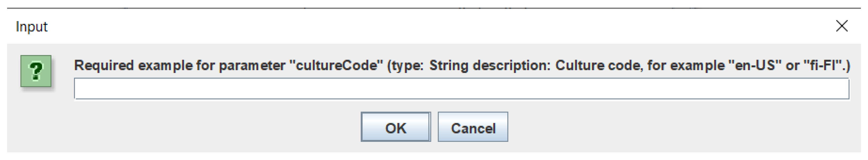Screen dimensions: 868x160
Task: Select the question icon beside the prompt
Action: tap(36, 71)
